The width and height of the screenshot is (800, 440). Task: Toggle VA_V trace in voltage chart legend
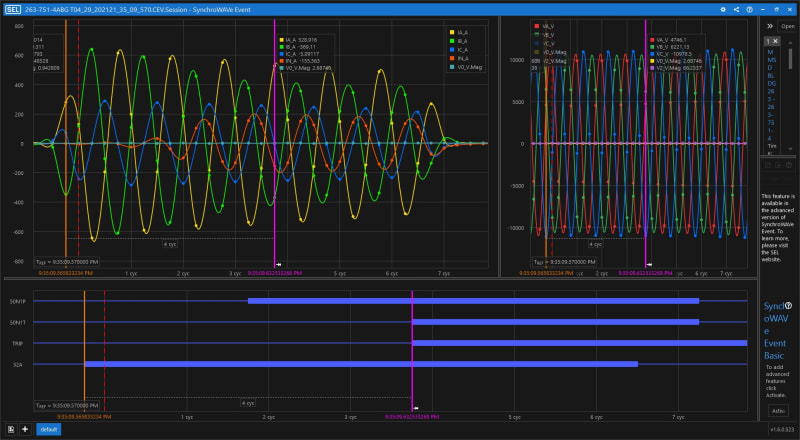[545, 26]
